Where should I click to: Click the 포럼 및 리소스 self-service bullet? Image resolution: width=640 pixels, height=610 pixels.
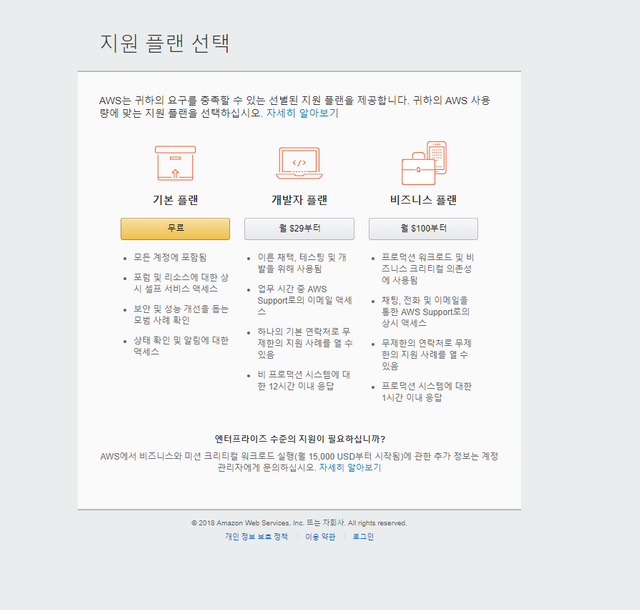[x=181, y=283]
